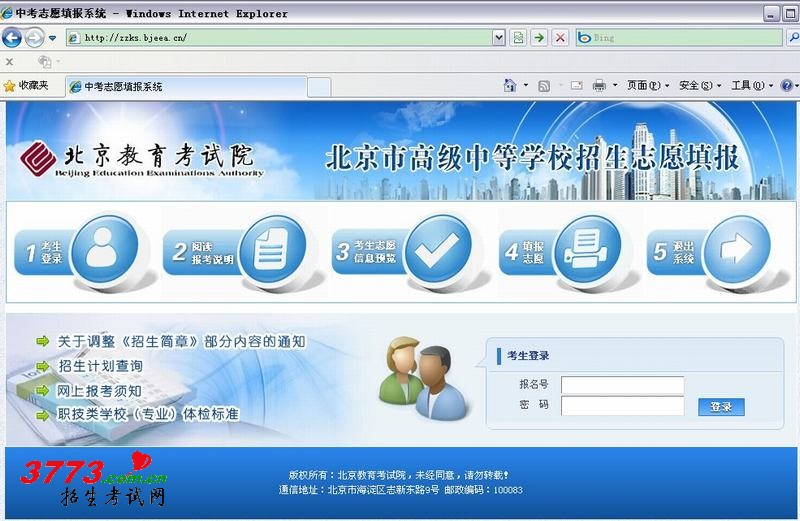Viewport: 800px width, 521px height.
Task: Click the browser Back arrow button
Action: click(x=12, y=38)
